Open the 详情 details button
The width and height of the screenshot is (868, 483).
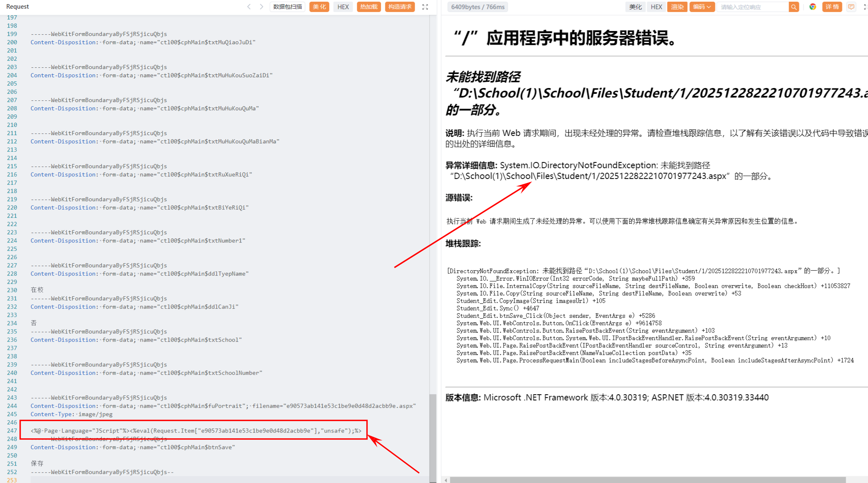click(832, 7)
